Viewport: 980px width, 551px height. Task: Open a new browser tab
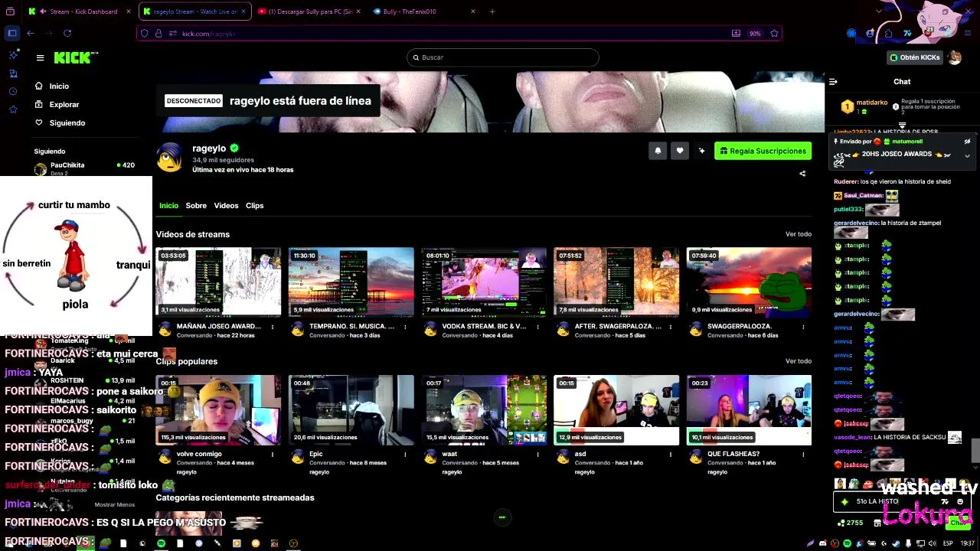pos(492,11)
